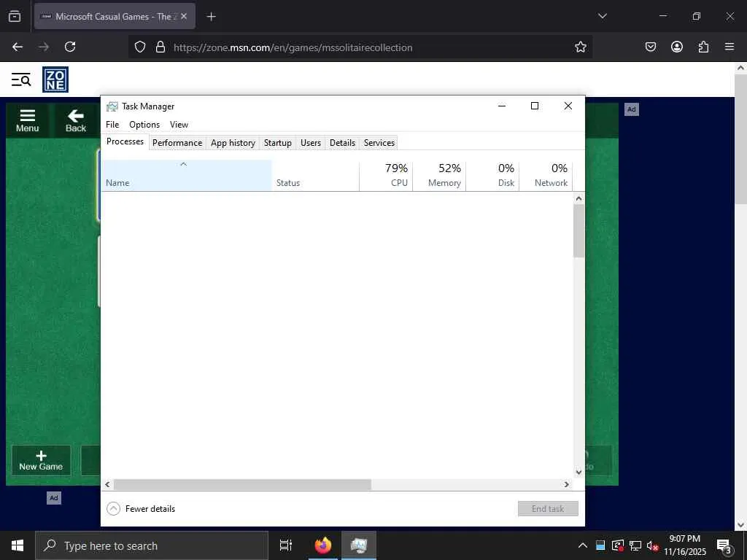Click Task Manager horizontal scrollbar thumb
The width and height of the screenshot is (747, 560).
pyautogui.click(x=242, y=484)
